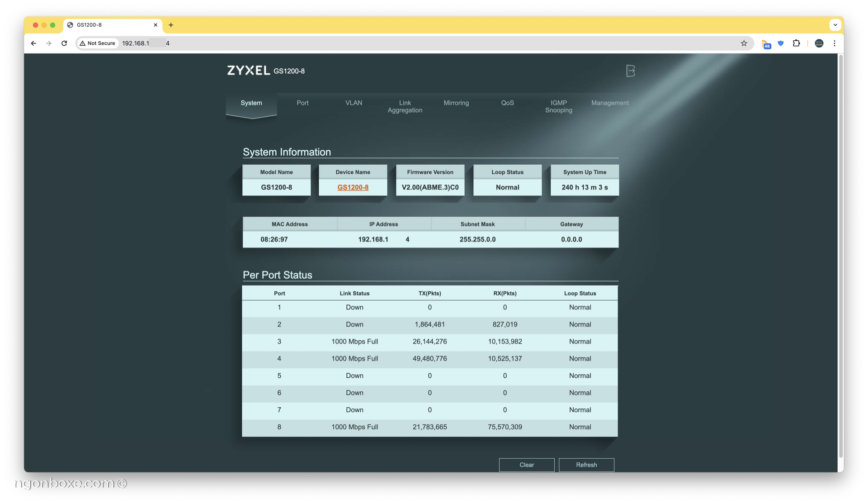Open the QoS tab
The height and width of the screenshot is (504, 868).
[507, 103]
